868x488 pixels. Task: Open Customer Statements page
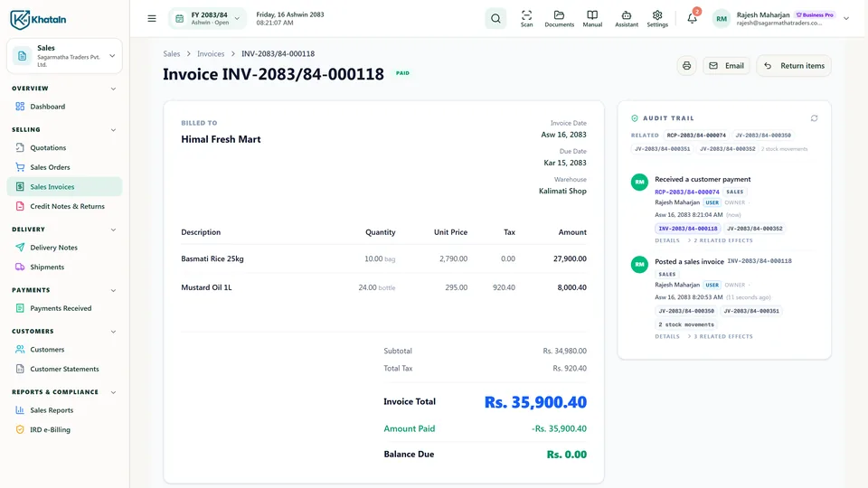click(64, 369)
